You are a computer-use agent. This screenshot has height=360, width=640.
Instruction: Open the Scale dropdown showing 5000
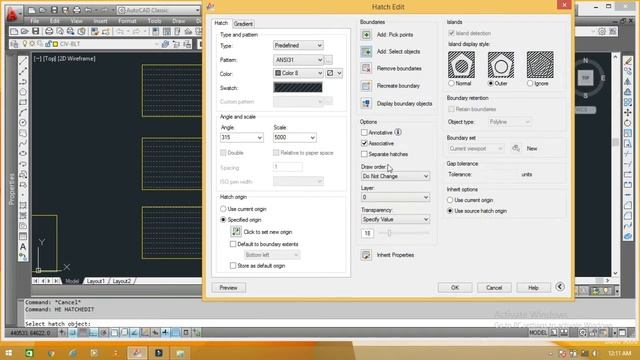294,138
